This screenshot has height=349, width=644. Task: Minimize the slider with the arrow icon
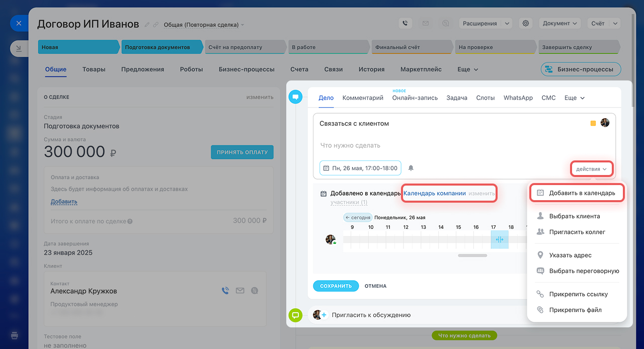(19, 48)
